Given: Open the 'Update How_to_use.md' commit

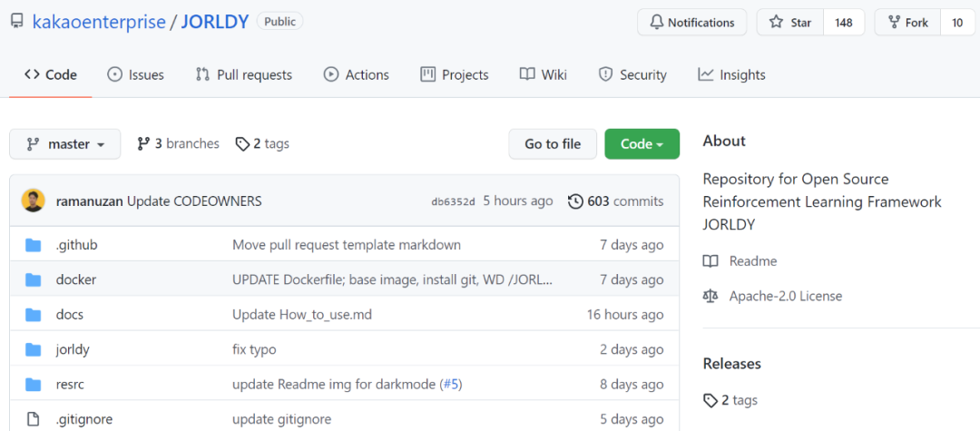Looking at the screenshot, I should (x=302, y=315).
